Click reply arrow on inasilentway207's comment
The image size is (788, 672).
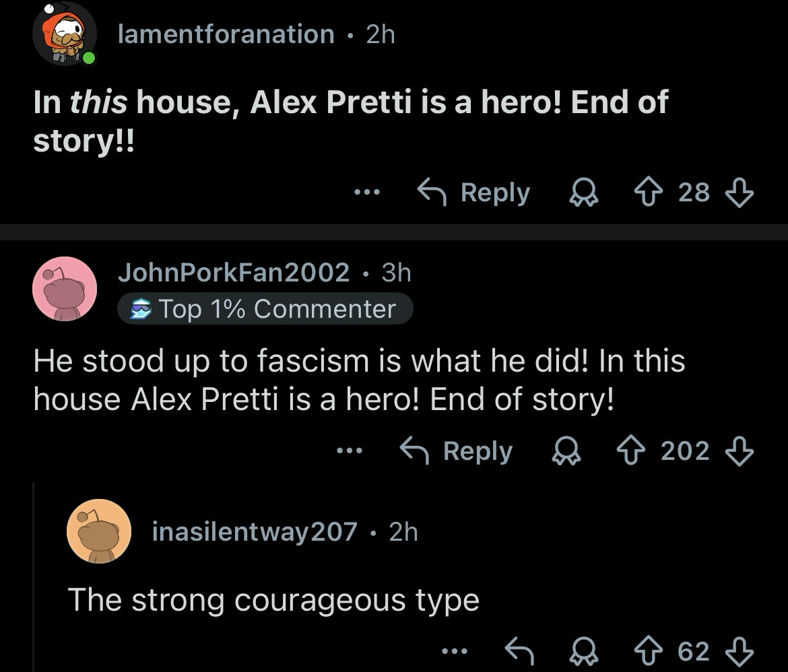(x=520, y=650)
